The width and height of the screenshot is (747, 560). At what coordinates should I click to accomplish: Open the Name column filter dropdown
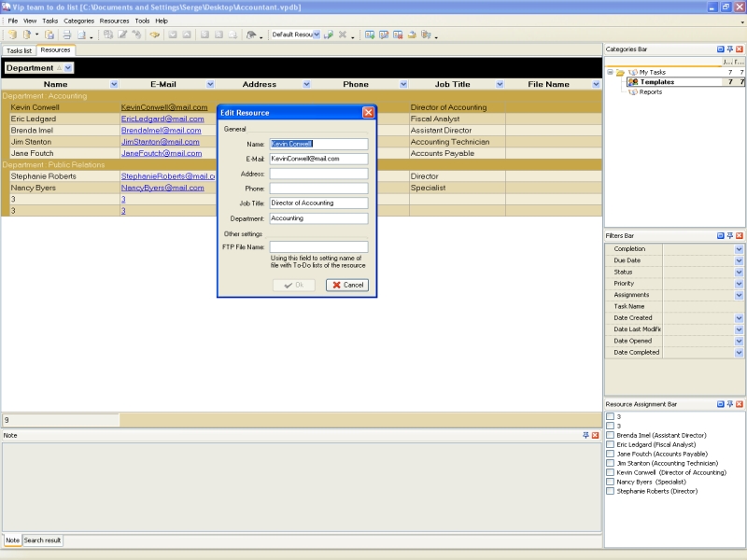(114, 84)
